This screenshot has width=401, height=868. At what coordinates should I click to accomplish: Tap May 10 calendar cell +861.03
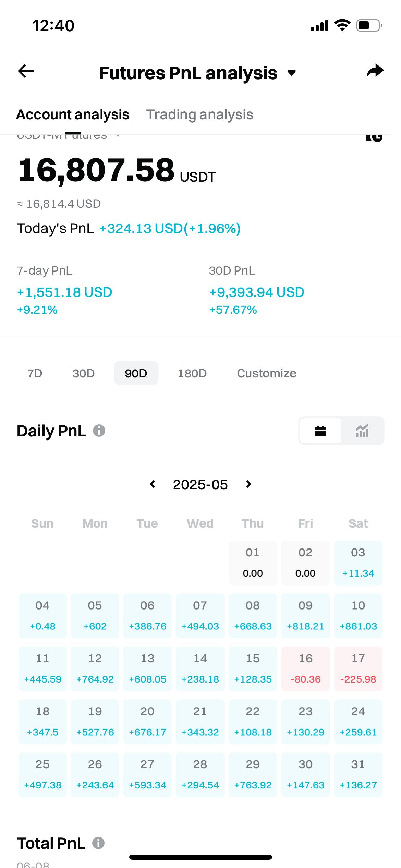358,616
